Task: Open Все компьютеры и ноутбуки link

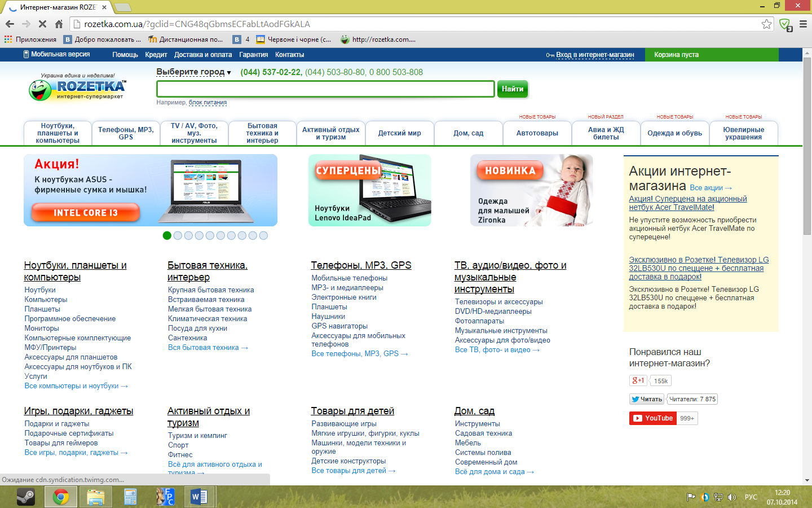Action: (x=76, y=386)
